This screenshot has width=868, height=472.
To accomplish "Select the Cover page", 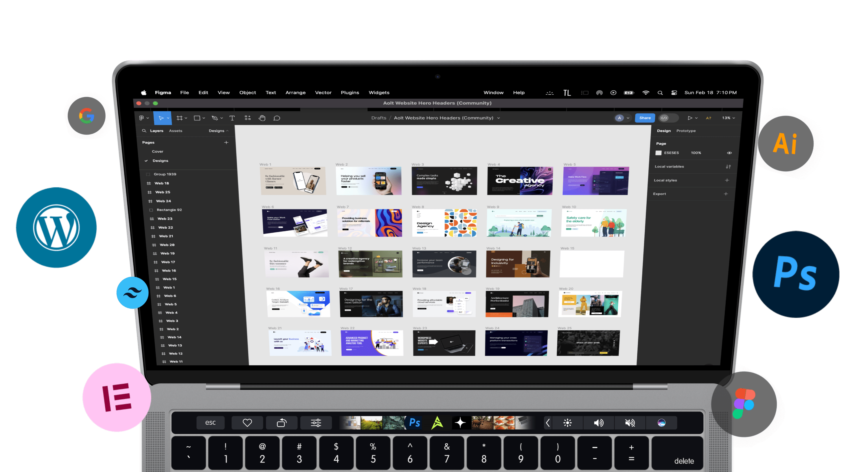I will [x=157, y=152].
